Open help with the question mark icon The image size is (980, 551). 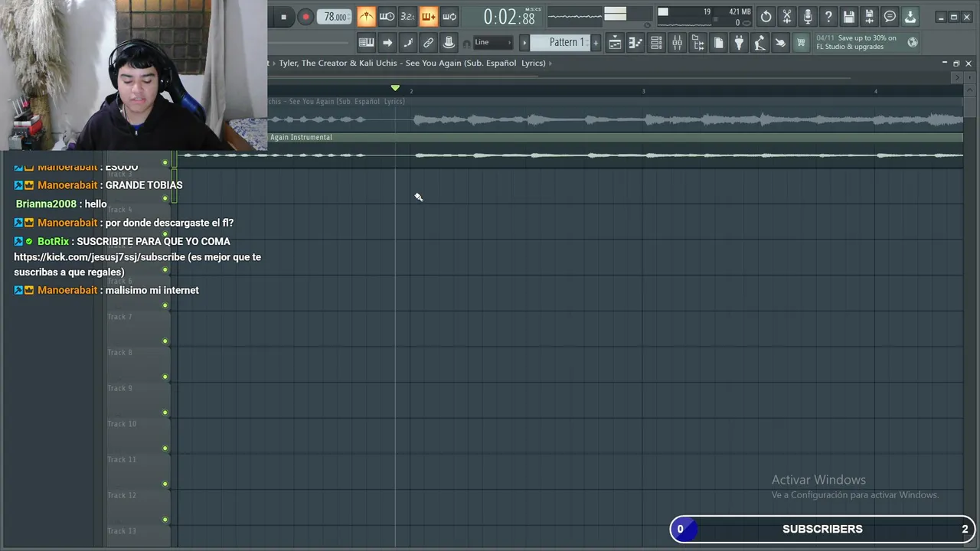pyautogui.click(x=828, y=17)
